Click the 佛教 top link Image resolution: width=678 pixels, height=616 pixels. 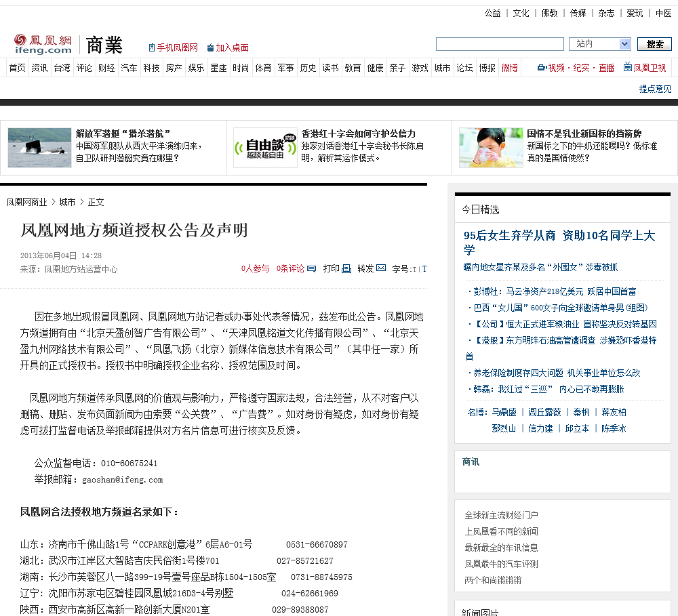550,13
